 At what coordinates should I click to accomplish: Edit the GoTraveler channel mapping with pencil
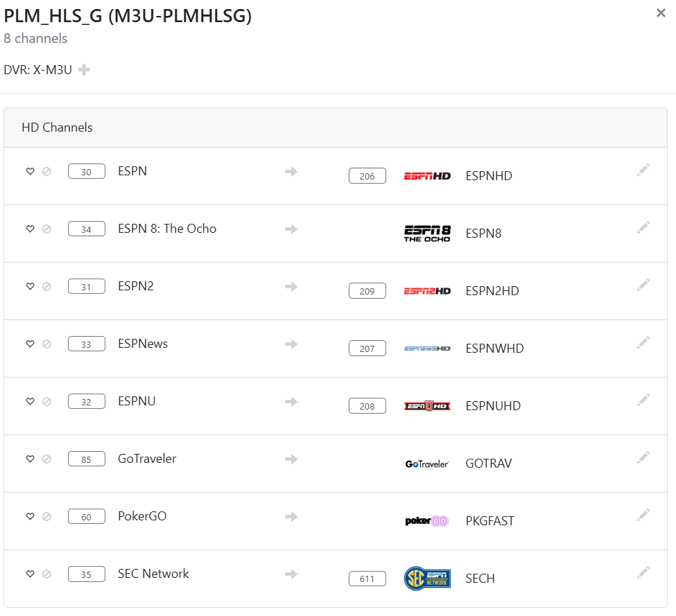[643, 457]
